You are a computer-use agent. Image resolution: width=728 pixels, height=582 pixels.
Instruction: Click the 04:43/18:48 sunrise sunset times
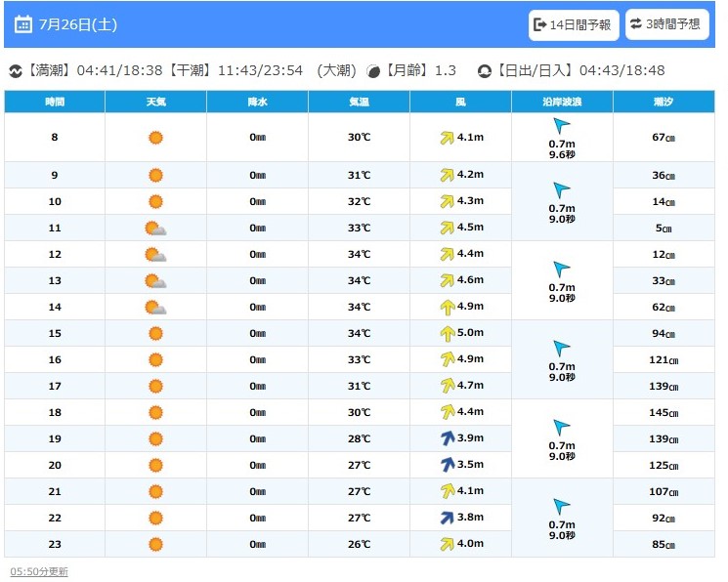click(622, 70)
